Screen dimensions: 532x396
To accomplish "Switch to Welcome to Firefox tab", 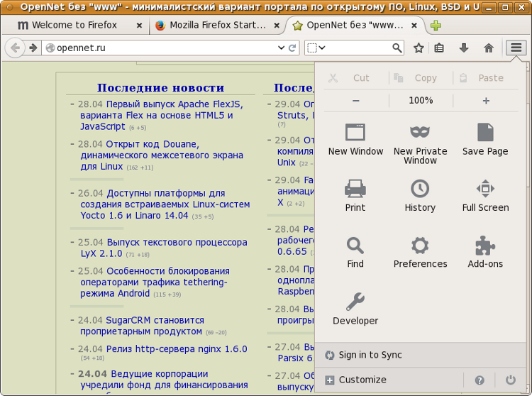I will [x=74, y=26].
